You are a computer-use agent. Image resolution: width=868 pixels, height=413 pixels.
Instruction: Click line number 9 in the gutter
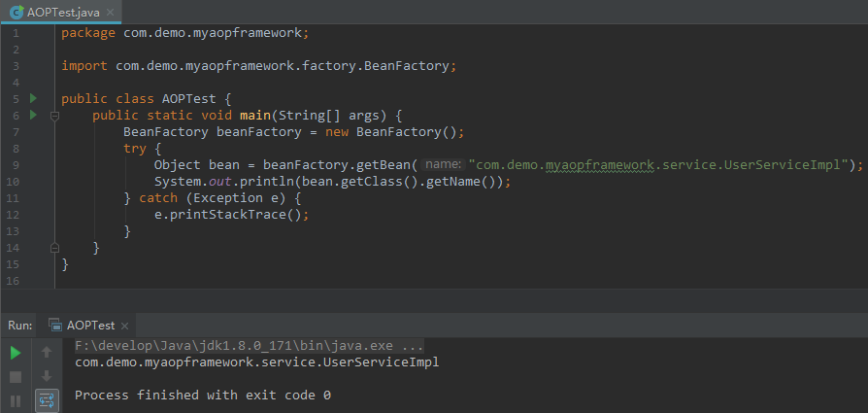click(x=16, y=164)
